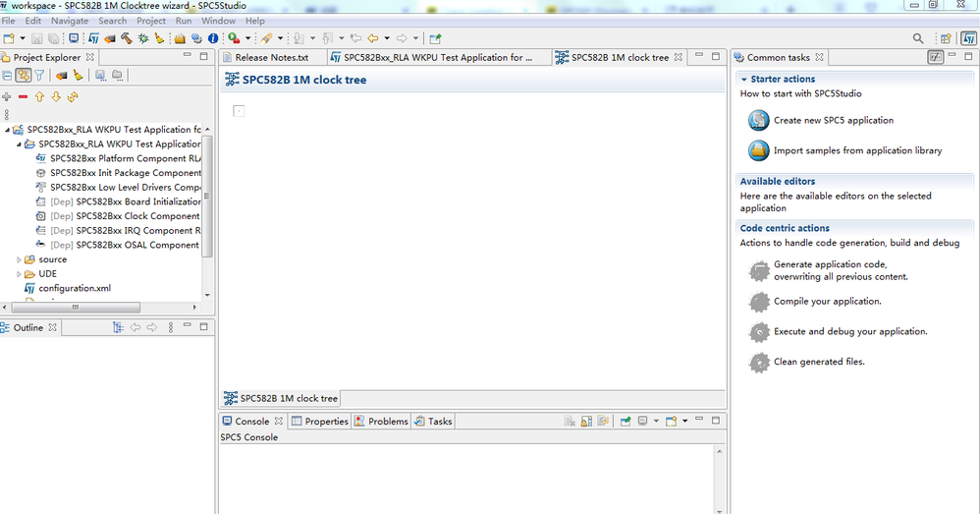Click the blue information icon in toolbar
Image resolution: width=980 pixels, height=514 pixels.
click(x=213, y=38)
